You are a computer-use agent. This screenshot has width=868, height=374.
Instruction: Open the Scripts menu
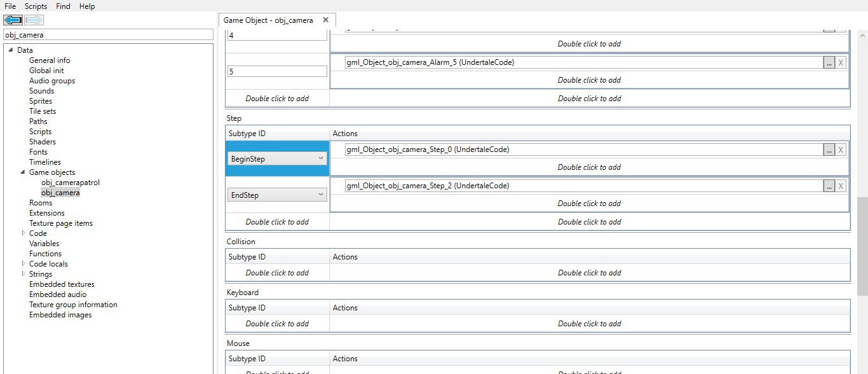(36, 6)
